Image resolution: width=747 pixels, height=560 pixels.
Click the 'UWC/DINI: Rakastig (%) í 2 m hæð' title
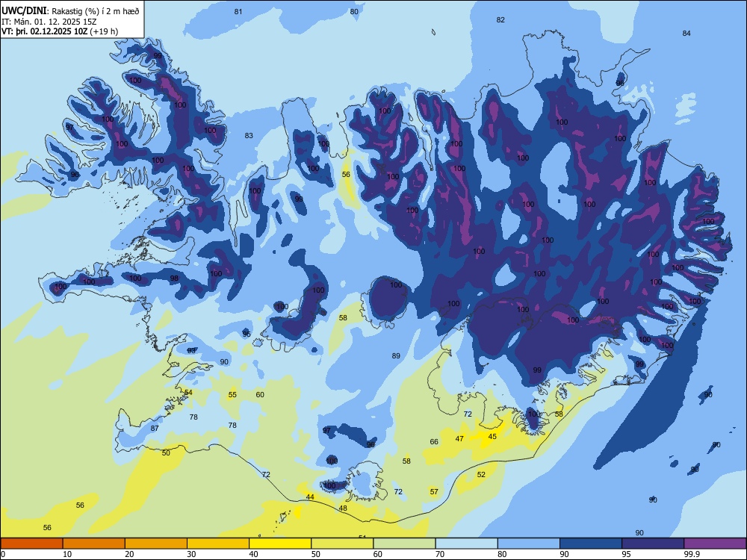tap(70, 11)
